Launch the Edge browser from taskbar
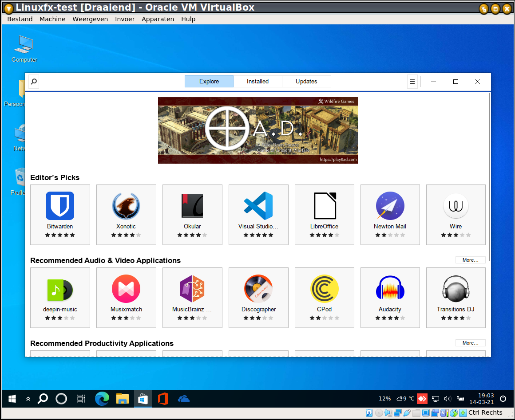 102,399
